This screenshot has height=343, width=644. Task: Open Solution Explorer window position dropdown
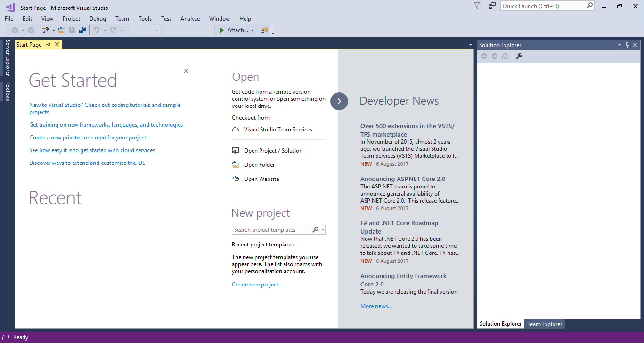(620, 45)
